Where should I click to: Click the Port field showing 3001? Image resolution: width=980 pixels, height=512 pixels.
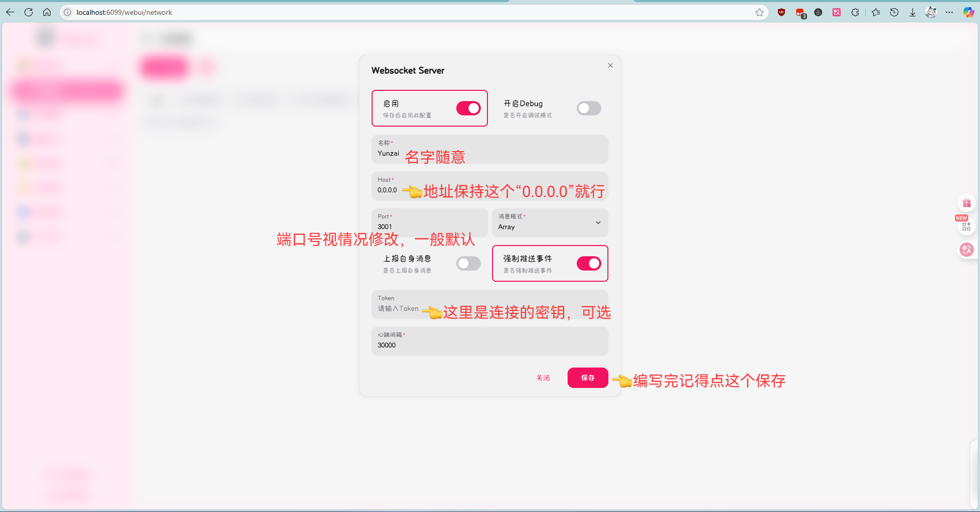429,227
